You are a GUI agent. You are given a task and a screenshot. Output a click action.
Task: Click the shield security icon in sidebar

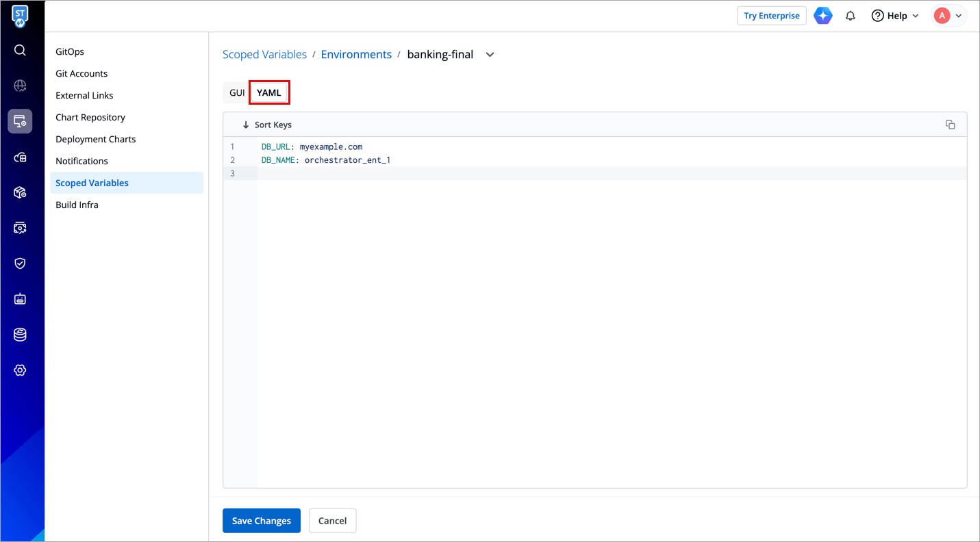20,263
